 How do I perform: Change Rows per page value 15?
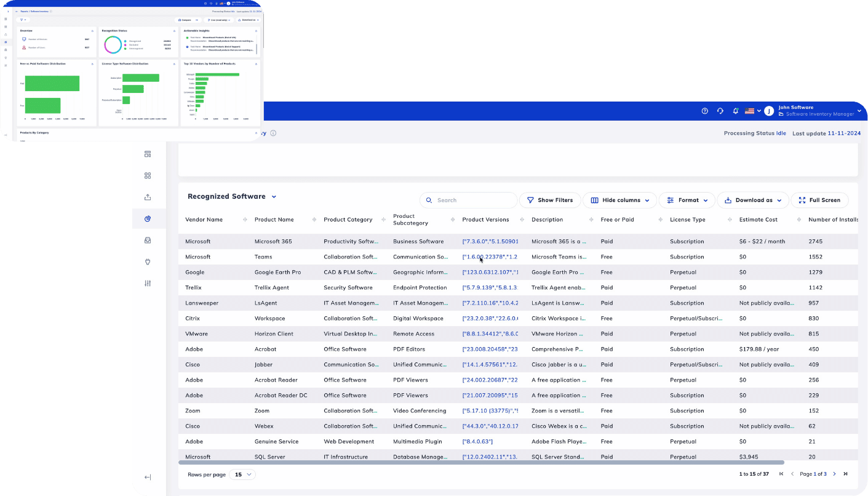coord(242,474)
